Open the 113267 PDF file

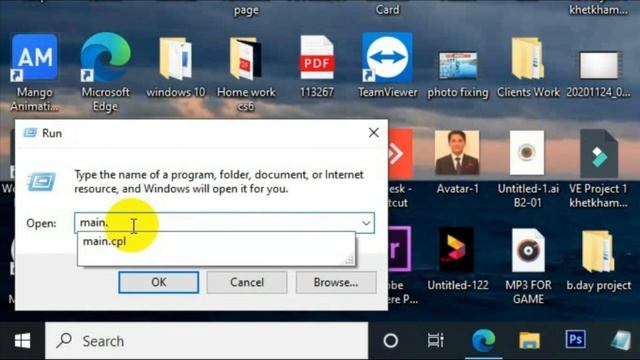(x=317, y=58)
